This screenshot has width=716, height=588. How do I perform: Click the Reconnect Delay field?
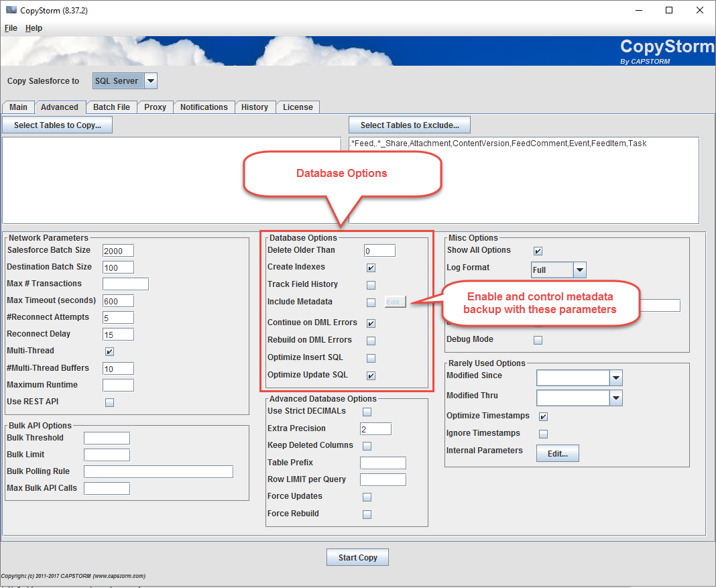[x=118, y=335]
